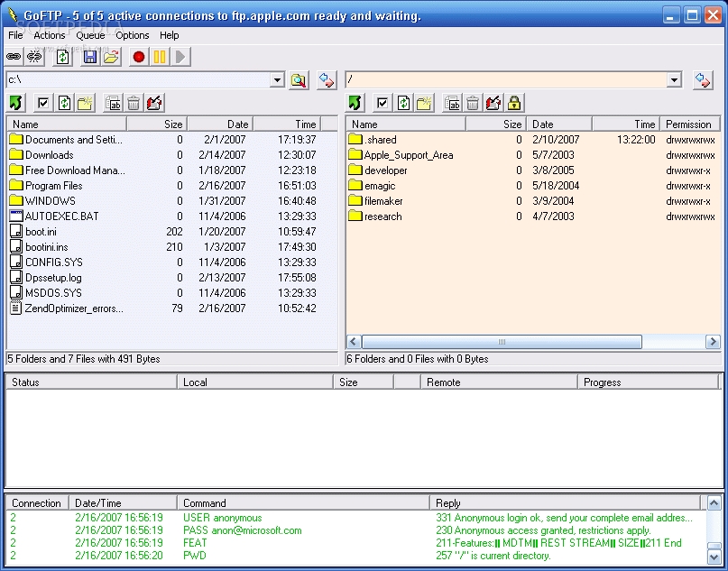Image resolution: width=728 pixels, height=571 pixels.
Task: Sort local files by Name column header
Action: [67, 124]
